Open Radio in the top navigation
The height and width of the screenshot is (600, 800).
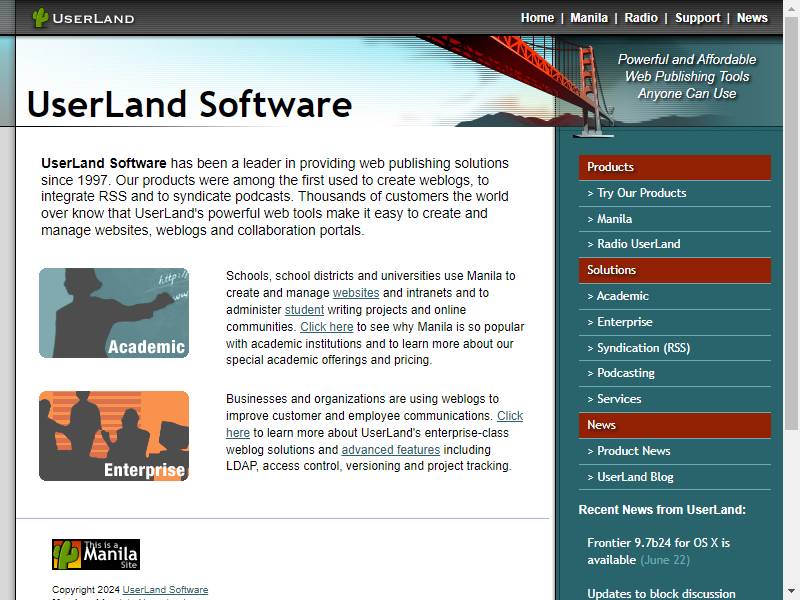(641, 18)
